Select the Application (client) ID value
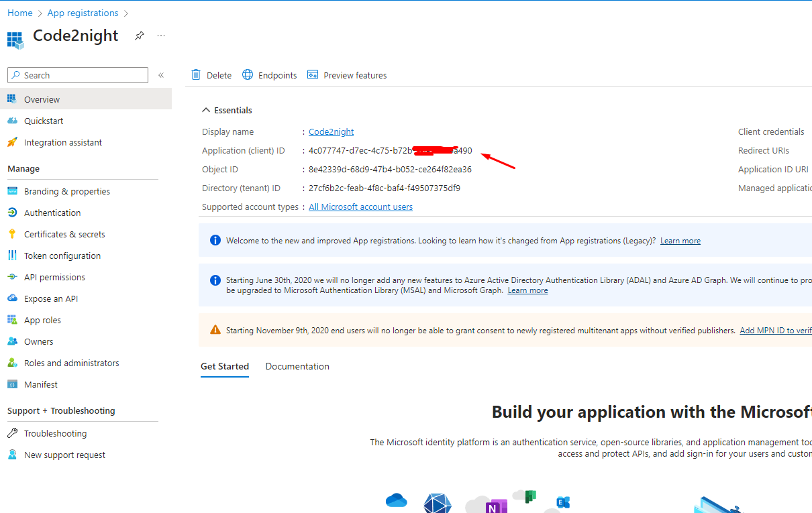Screen dimensions: 812x513 [x=391, y=151]
